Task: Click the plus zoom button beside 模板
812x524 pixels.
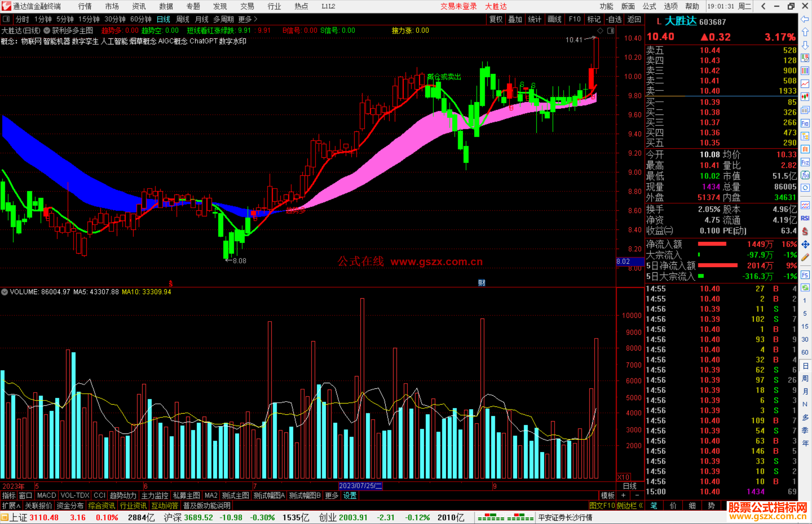Action: pos(623,495)
